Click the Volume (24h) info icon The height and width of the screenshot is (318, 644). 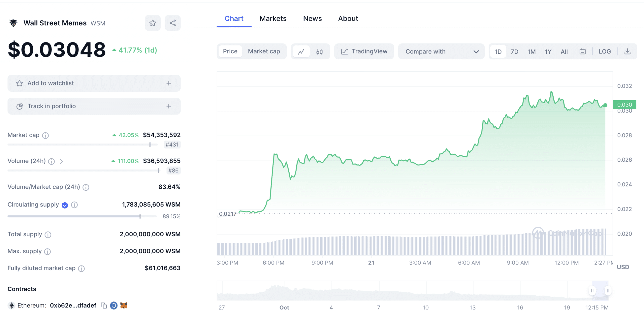[x=51, y=161]
